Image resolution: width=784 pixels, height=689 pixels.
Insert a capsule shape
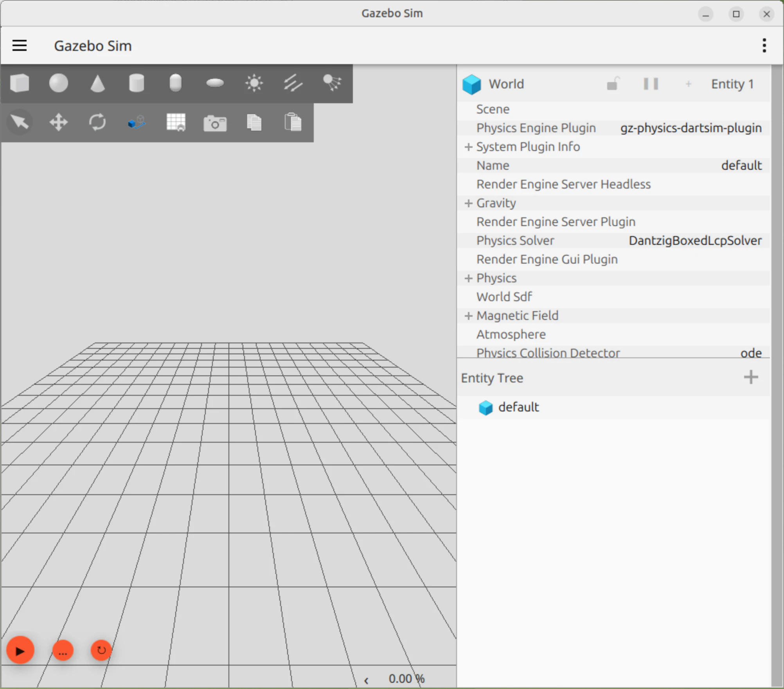point(176,83)
